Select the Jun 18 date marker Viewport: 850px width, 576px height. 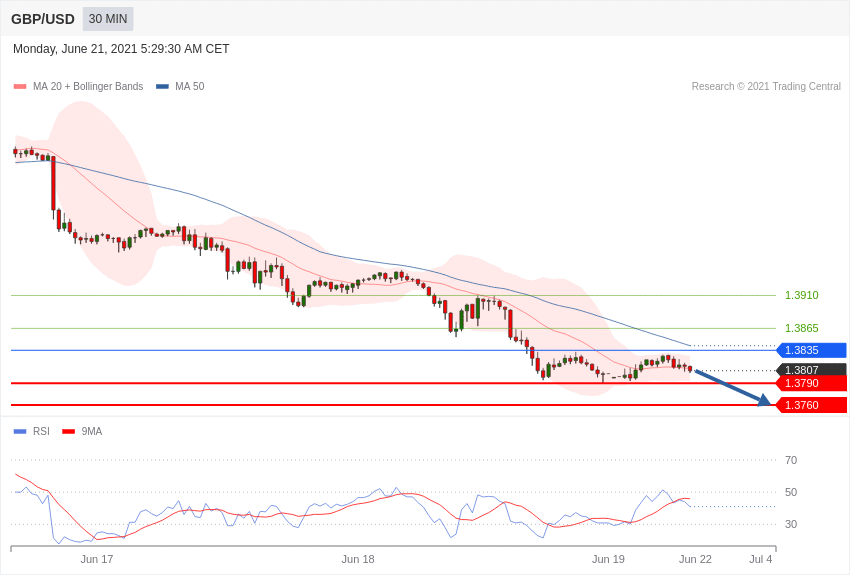(358, 559)
